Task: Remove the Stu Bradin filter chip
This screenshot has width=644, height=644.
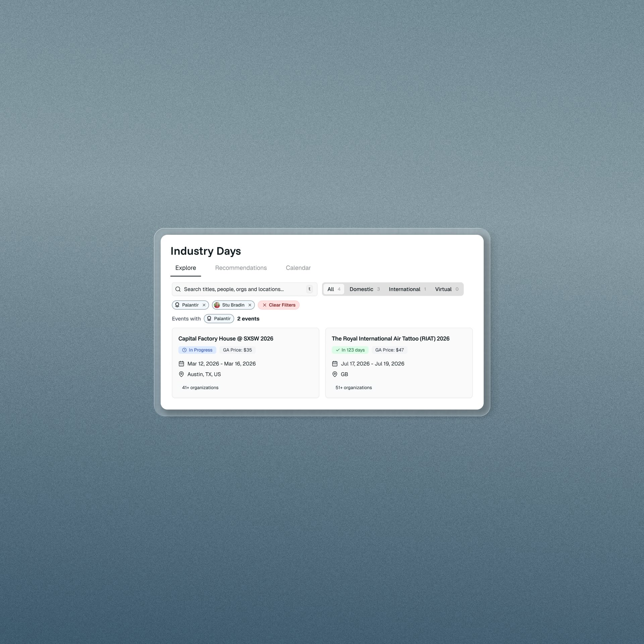Action: click(x=250, y=305)
